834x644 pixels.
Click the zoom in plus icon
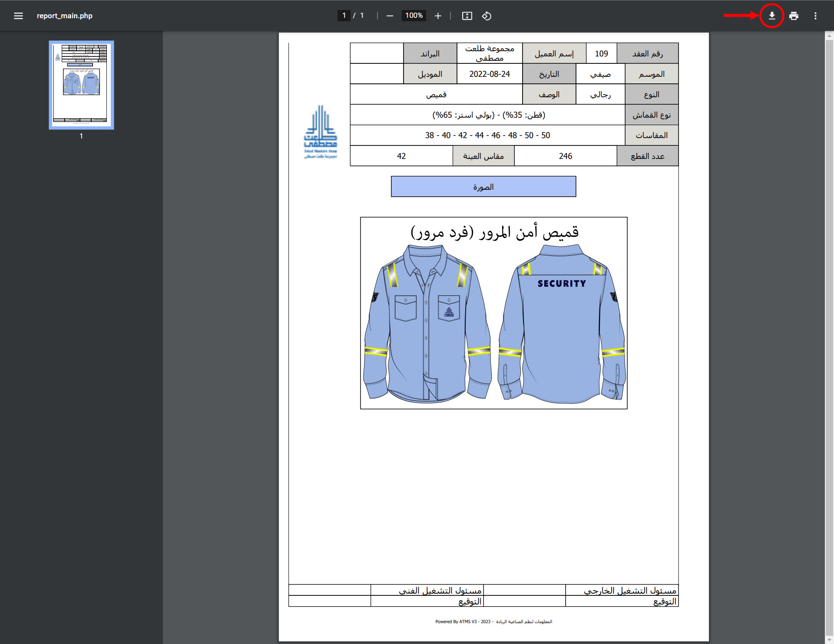438,16
